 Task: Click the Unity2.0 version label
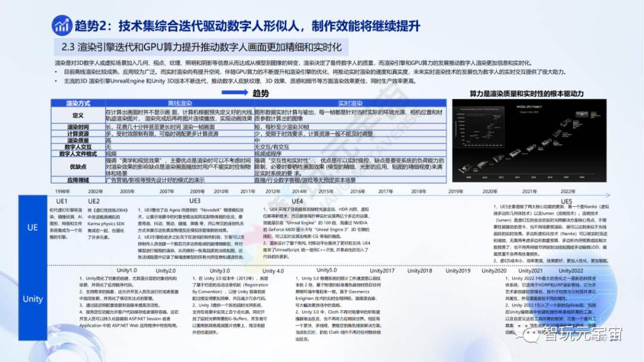click(166, 271)
